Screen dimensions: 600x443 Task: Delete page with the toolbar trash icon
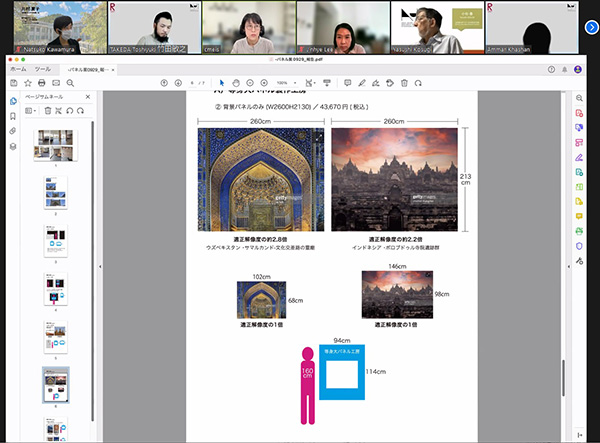(x=404, y=83)
